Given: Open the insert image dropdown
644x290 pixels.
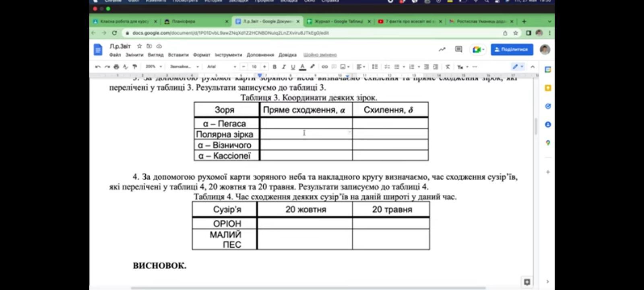Looking at the screenshot, I should pyautogui.click(x=345, y=67).
